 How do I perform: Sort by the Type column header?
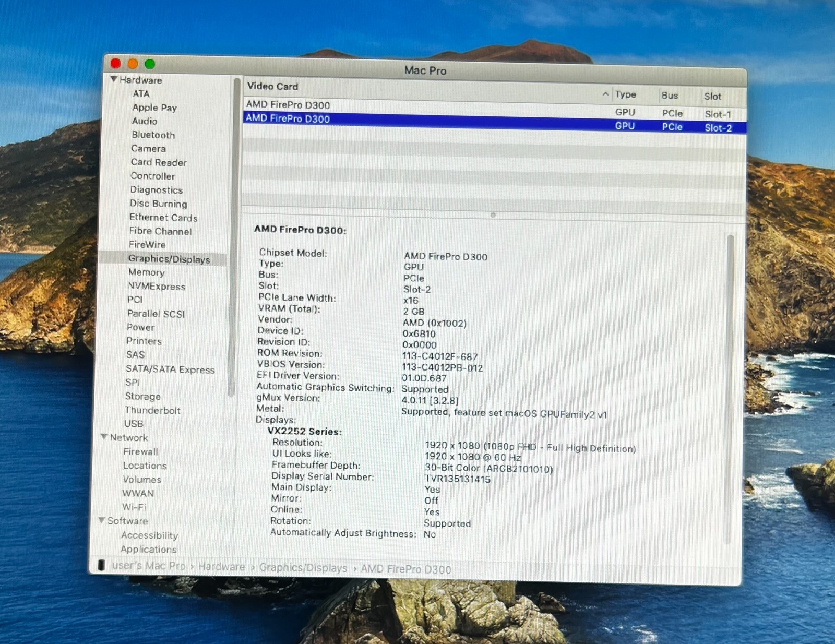[x=625, y=94]
